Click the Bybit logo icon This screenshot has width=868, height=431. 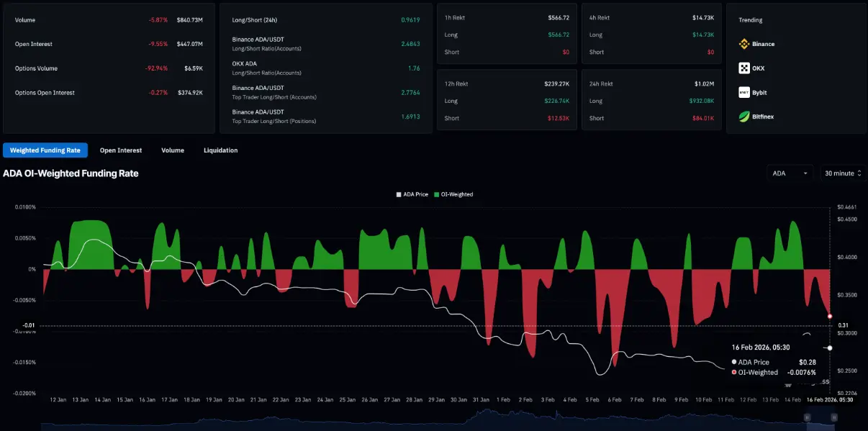point(744,92)
